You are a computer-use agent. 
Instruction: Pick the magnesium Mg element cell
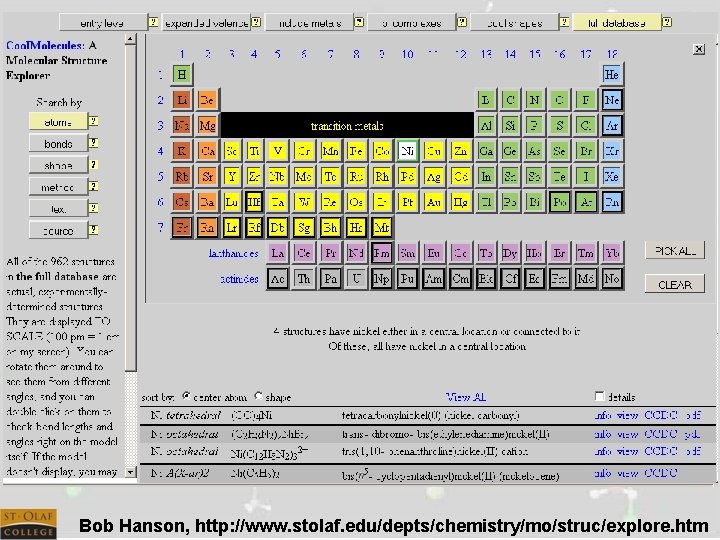tap(207, 125)
